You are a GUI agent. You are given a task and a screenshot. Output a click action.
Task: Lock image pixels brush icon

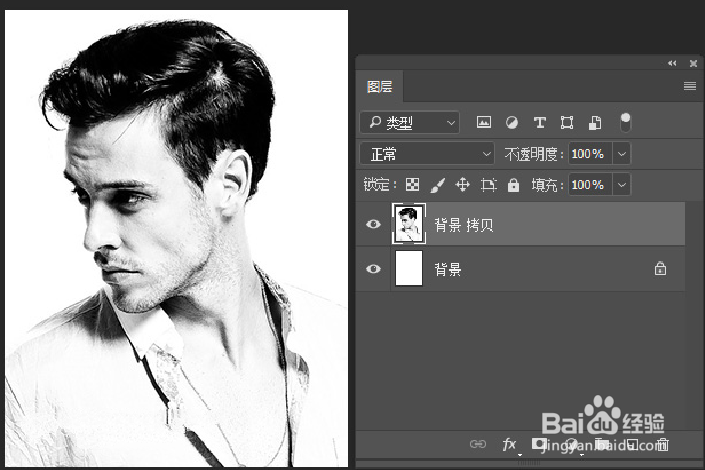pos(437,185)
